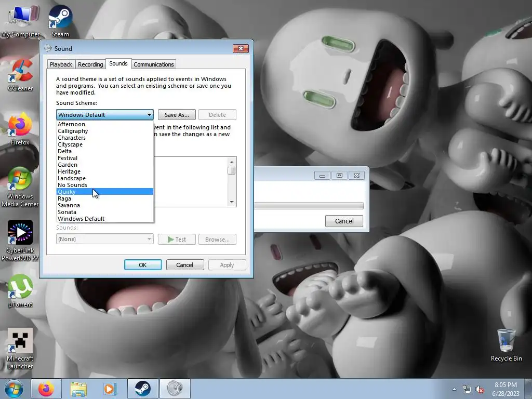Image resolution: width=532 pixels, height=399 pixels.
Task: Select the µTorrent desktop icon
Action: click(20, 291)
